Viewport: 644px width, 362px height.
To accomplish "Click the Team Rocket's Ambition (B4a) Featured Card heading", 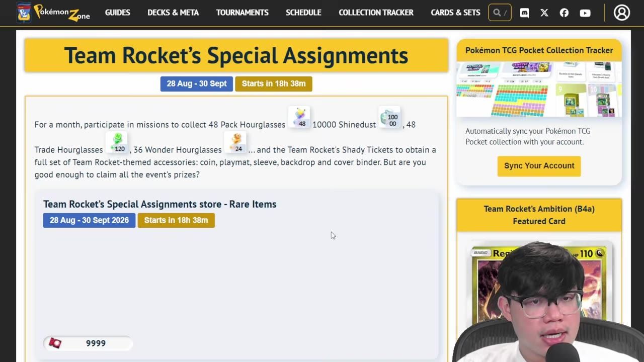I will 539,215.
